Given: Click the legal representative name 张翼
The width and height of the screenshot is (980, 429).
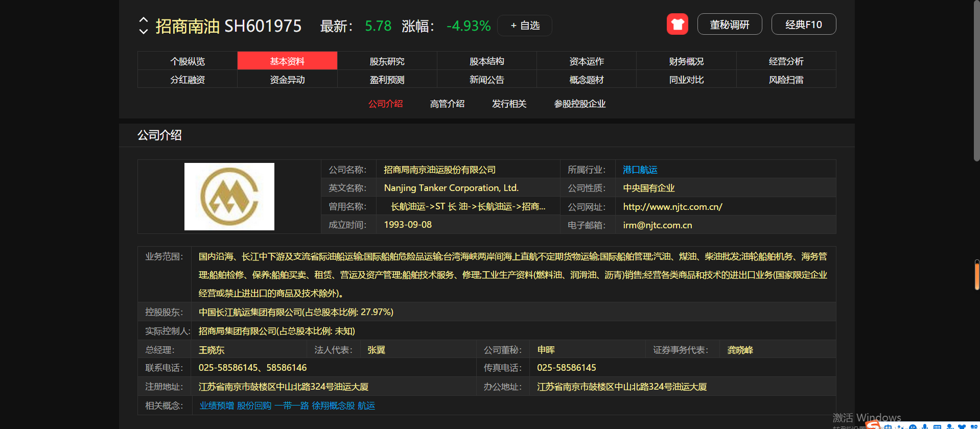Looking at the screenshot, I should pyautogui.click(x=377, y=350).
